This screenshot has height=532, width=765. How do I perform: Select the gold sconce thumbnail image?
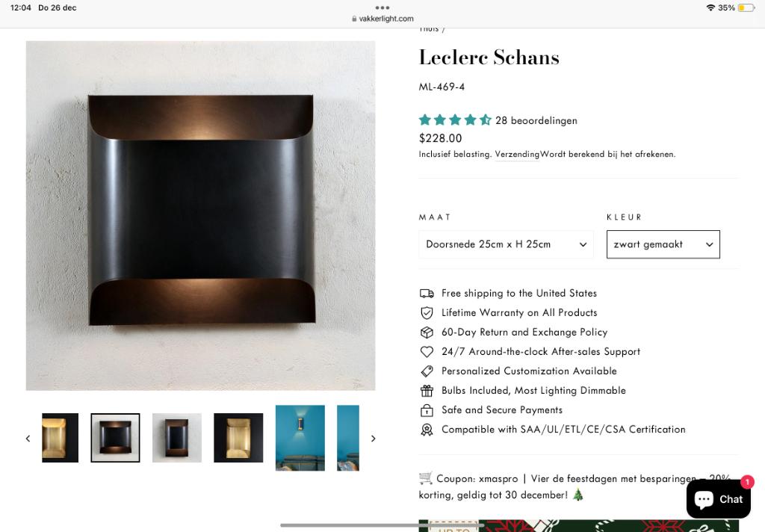click(x=60, y=438)
